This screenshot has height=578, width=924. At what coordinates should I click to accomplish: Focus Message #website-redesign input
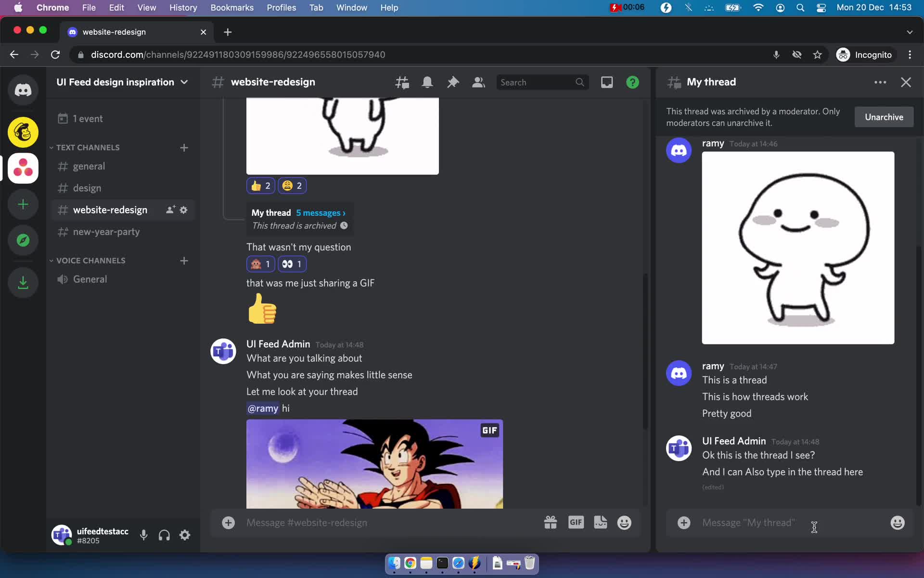(x=390, y=523)
